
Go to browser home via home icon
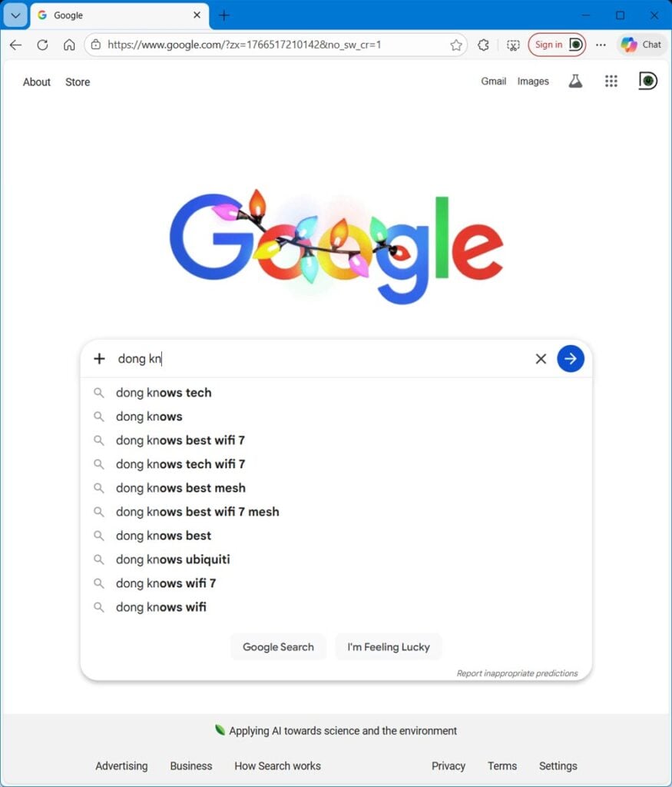(x=69, y=45)
